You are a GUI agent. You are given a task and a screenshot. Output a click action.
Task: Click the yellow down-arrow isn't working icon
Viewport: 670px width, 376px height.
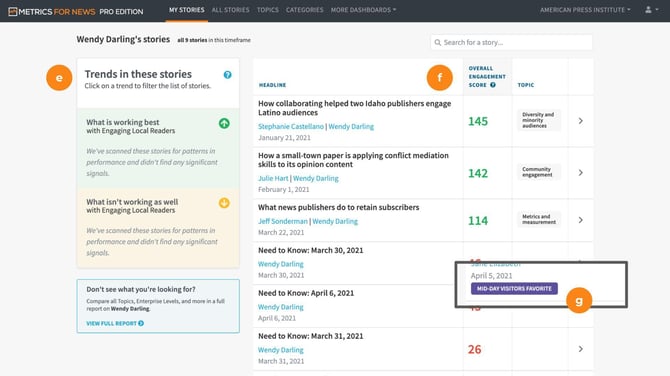click(224, 203)
